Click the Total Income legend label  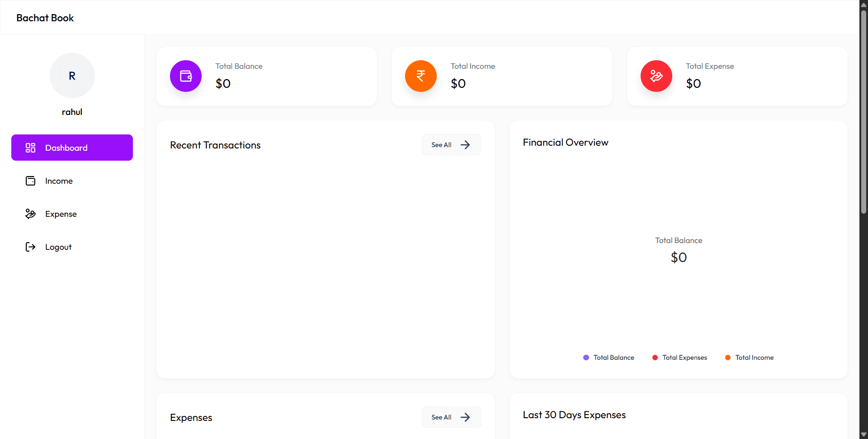tap(754, 358)
